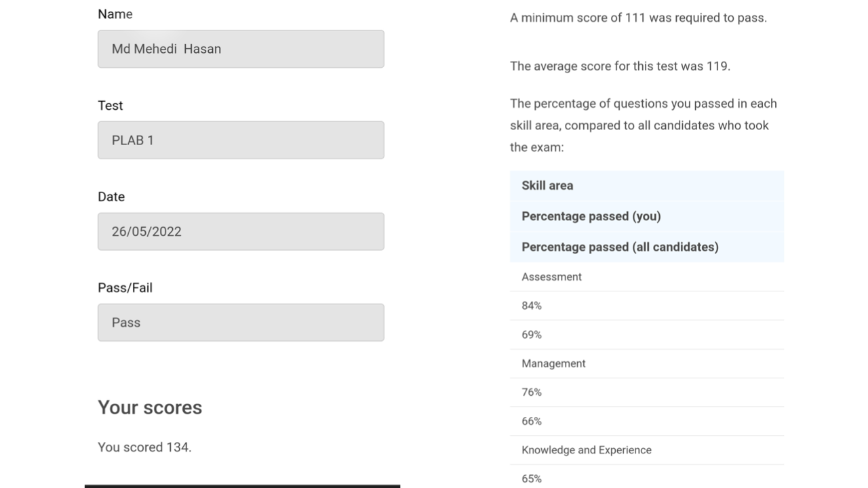Click the "Percentage passed (all candidates)" header
This screenshot has height=488, width=868.
click(x=620, y=247)
